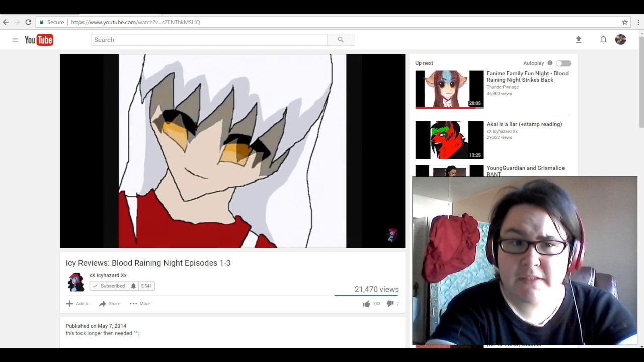Open the account avatar menu
644x362 pixels.
[x=620, y=40]
